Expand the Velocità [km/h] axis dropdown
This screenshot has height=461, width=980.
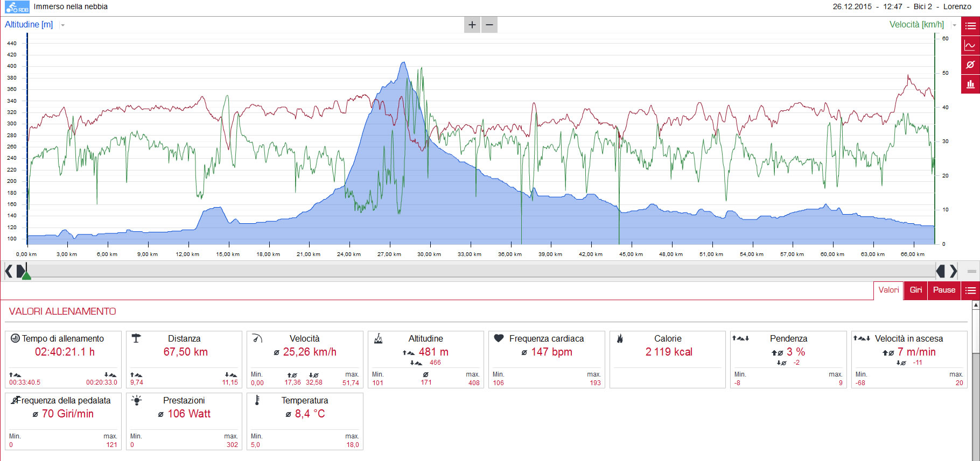(954, 25)
